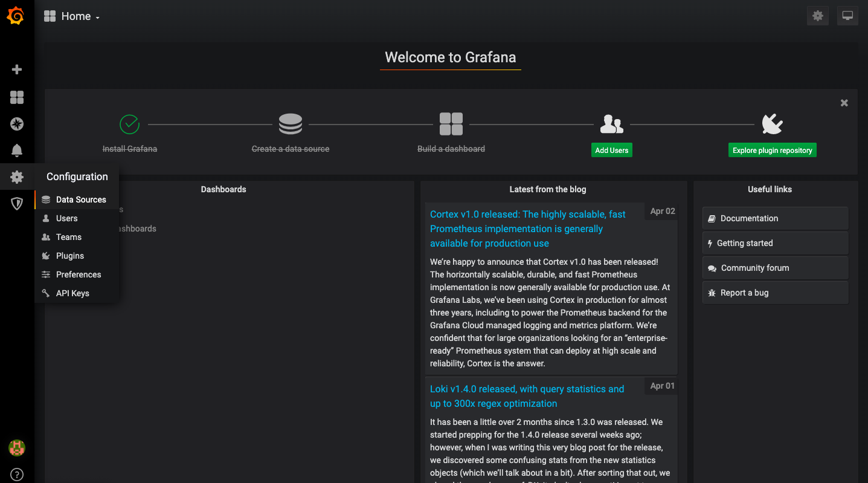Viewport: 868px width, 483px height.
Task: Select Teams in Configuration menu
Action: pyautogui.click(x=77, y=237)
